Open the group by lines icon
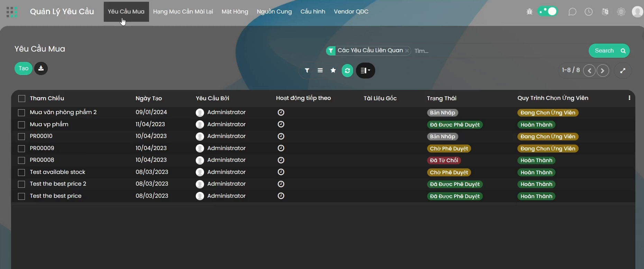The width and height of the screenshot is (644, 269). [320, 71]
